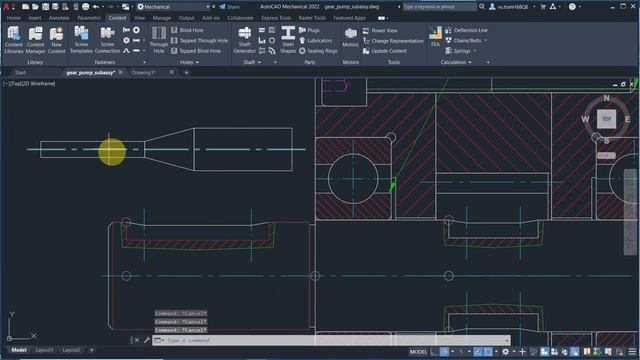The height and width of the screenshot is (360, 640).
Task: Add a new drawing tab
Action: click(186, 72)
